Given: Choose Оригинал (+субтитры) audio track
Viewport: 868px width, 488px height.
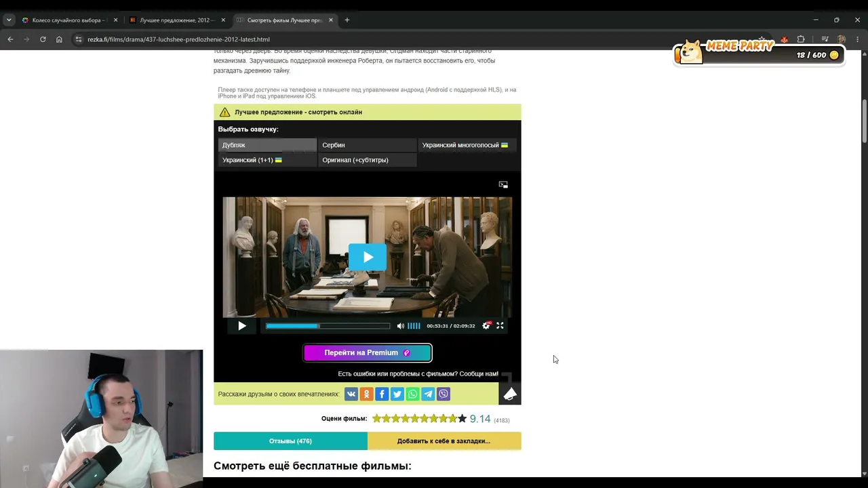Looking at the screenshot, I should pos(367,160).
